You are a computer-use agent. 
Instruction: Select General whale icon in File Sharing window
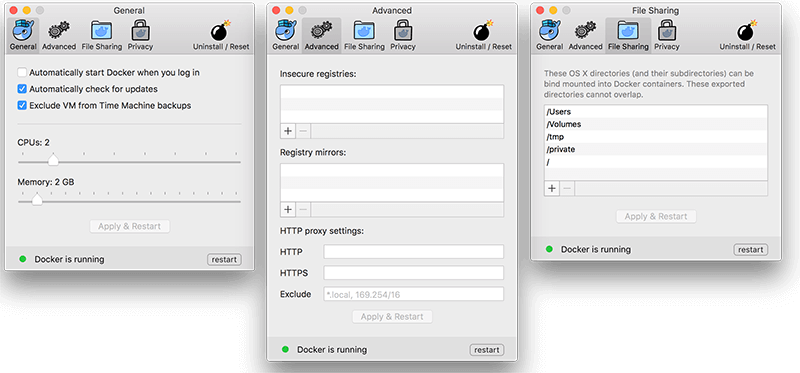pos(549,31)
